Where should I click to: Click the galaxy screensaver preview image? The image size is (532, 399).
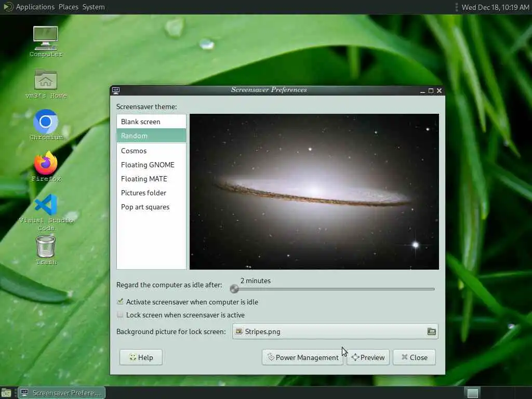point(314,192)
